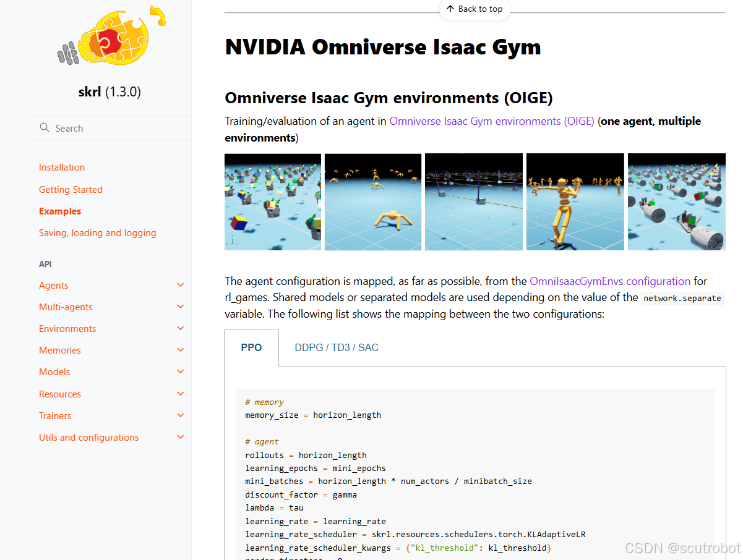Image resolution: width=743 pixels, height=560 pixels.
Task: Expand the Environments chevron
Action: tap(181, 328)
